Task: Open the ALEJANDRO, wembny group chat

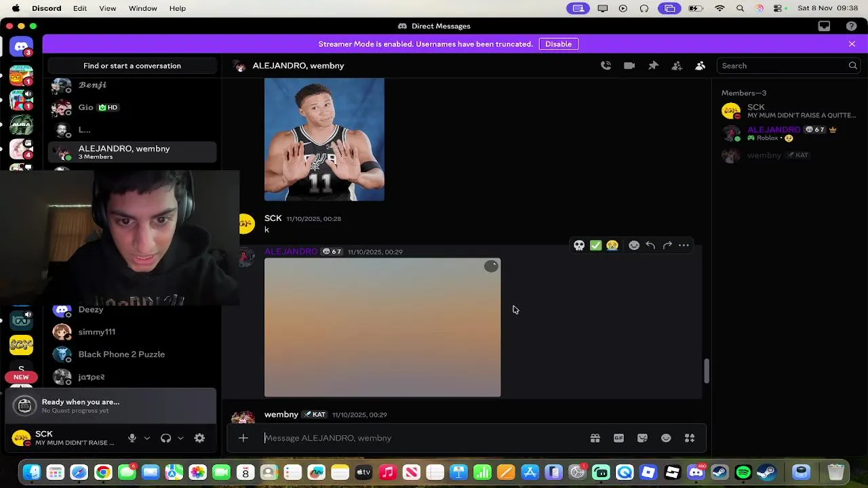Action: [x=132, y=152]
